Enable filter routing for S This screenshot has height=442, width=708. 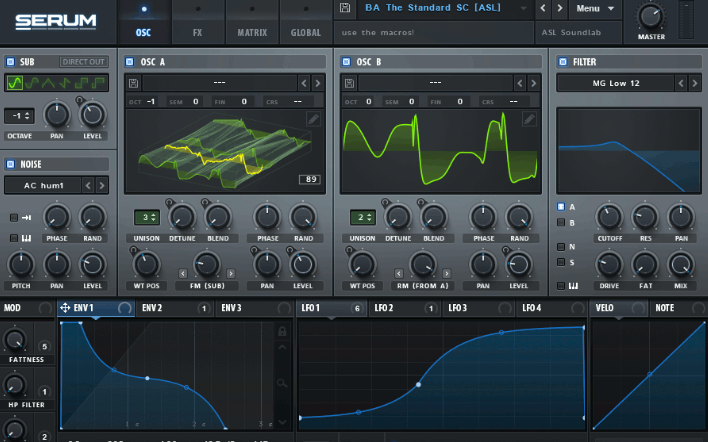click(561, 262)
